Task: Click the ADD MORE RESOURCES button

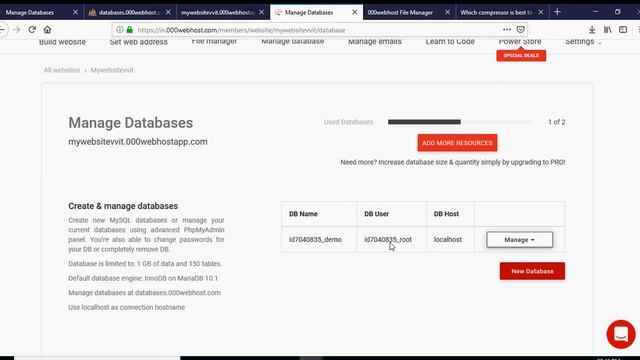Action: click(457, 143)
